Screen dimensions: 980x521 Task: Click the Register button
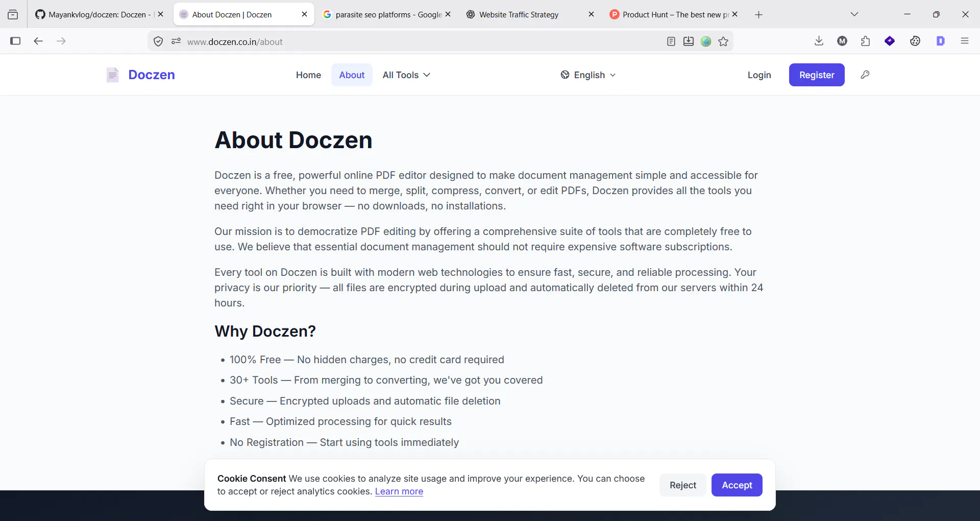click(817, 75)
